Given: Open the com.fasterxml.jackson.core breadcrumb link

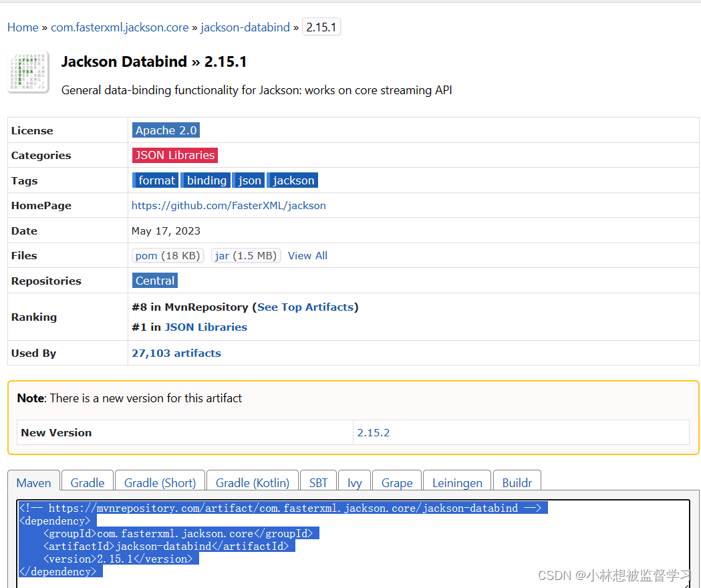Looking at the screenshot, I should 119,27.
